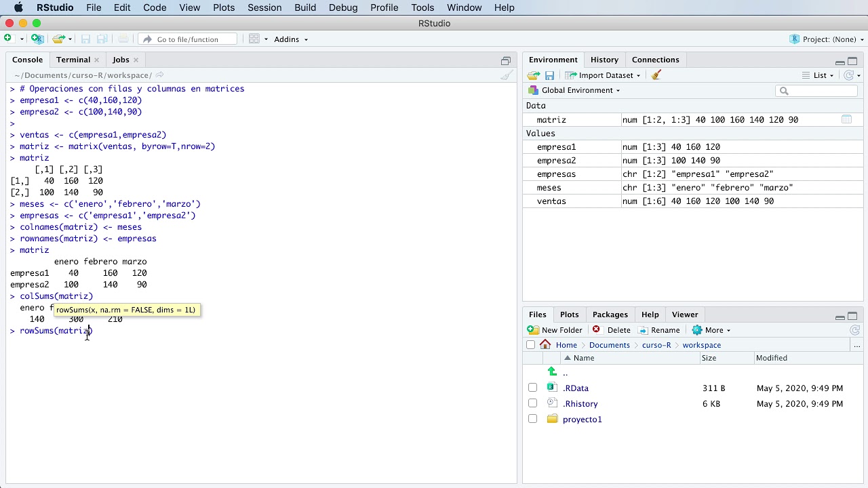Click the Home directory icon
868x488 pixels.
[545, 344]
